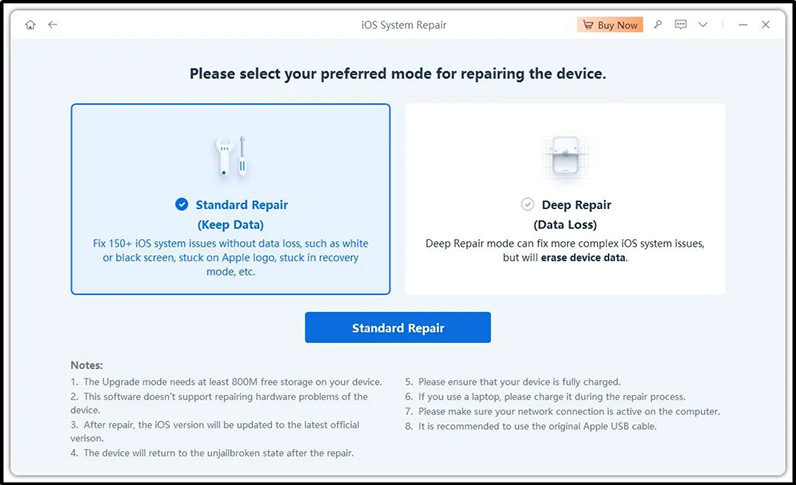This screenshot has width=796, height=485.
Task: Close the iOS System Repair window
Action: (x=766, y=24)
